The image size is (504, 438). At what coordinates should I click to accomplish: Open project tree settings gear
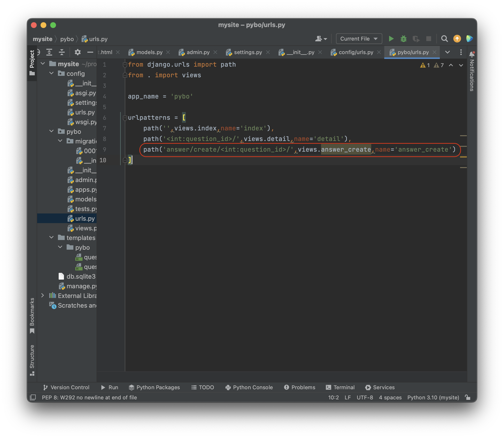pyautogui.click(x=77, y=52)
